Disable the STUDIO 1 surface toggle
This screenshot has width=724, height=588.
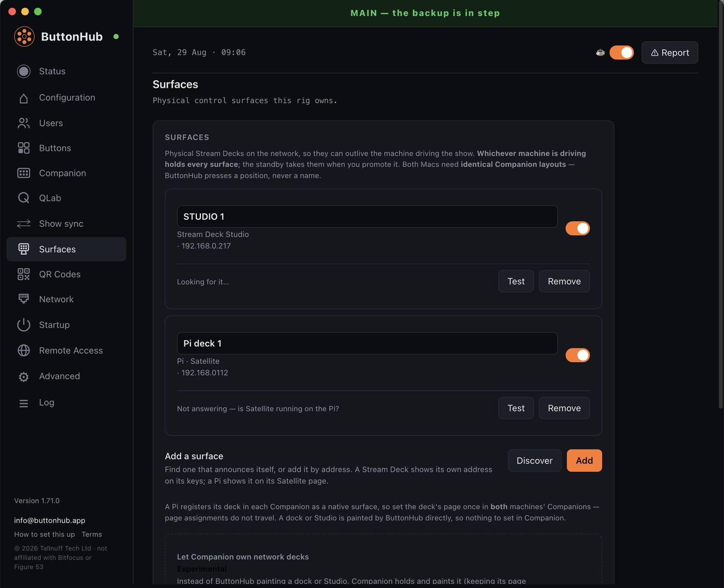(578, 228)
